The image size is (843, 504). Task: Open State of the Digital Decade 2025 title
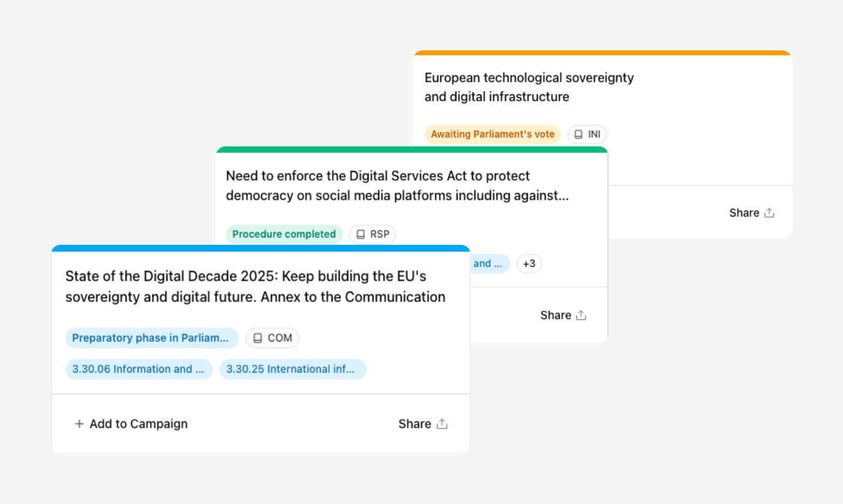coord(255,286)
